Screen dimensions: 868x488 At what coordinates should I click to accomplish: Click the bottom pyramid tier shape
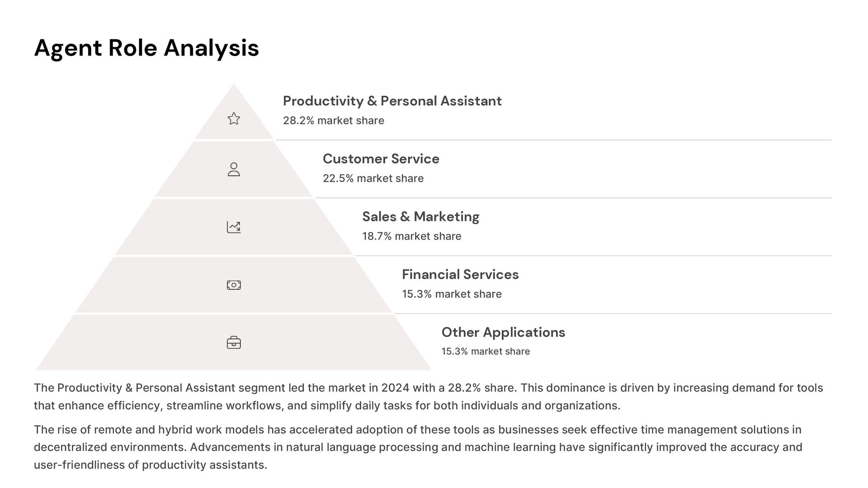pyautogui.click(x=234, y=343)
